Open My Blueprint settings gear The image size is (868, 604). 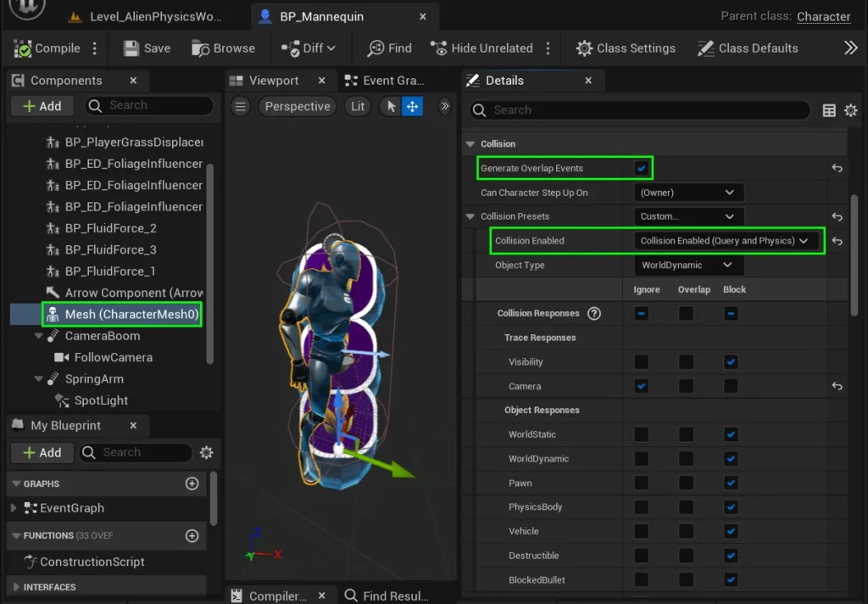click(206, 453)
